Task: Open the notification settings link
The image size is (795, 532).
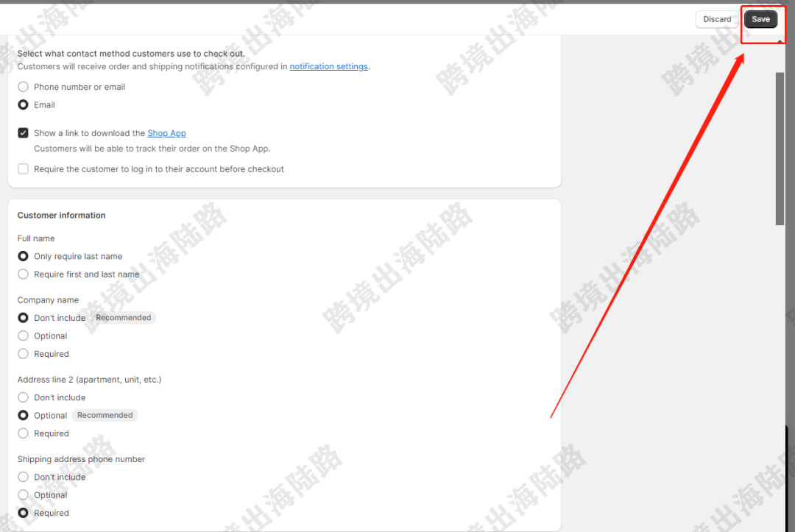Action: click(x=328, y=66)
